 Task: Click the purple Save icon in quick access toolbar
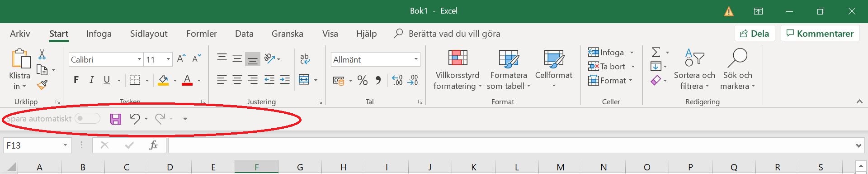click(116, 119)
